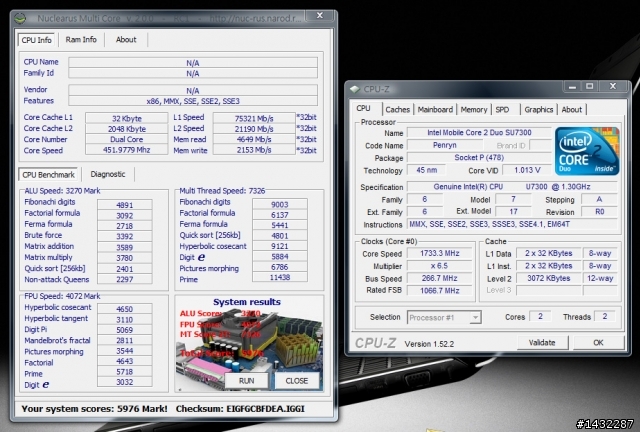Click the Code Name value Penryn
This screenshot has width=640, height=432.
click(444, 145)
